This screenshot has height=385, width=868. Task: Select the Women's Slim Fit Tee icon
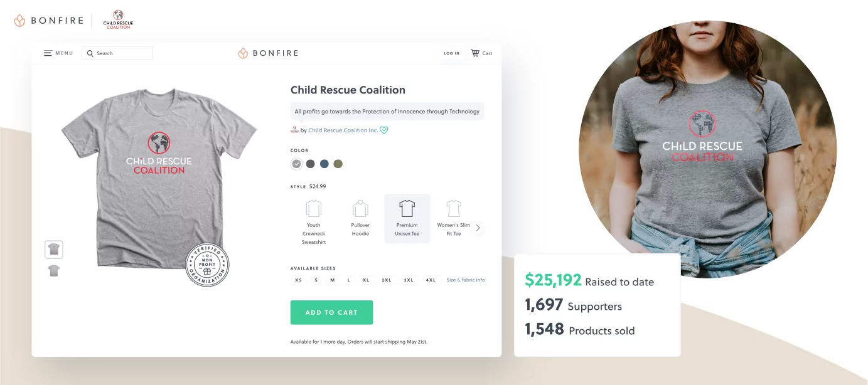[453, 208]
